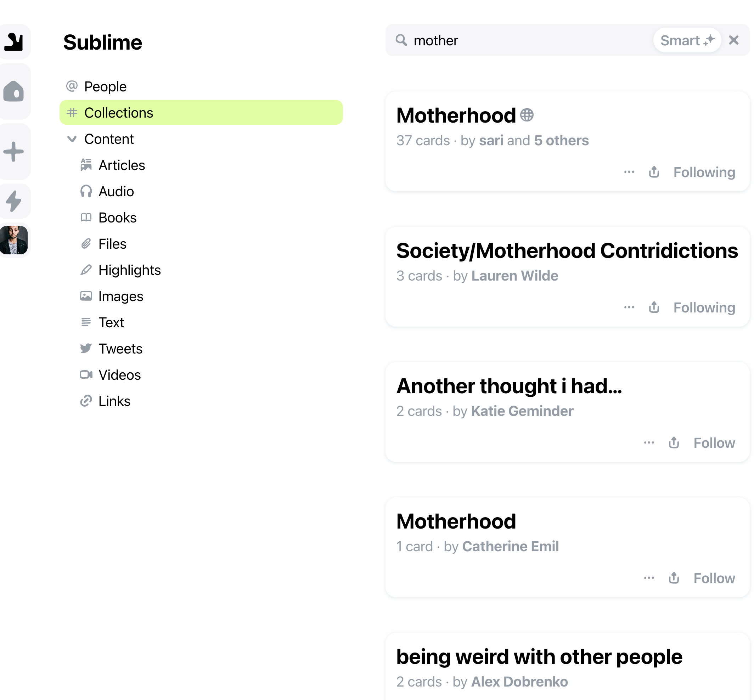Clear the search with the X icon

(733, 40)
